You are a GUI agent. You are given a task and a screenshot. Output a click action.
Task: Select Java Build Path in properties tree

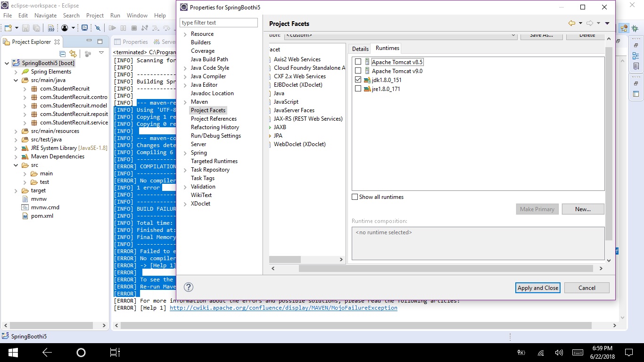(x=209, y=59)
